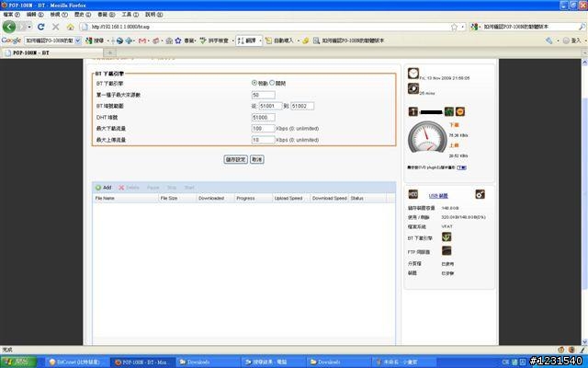Click the save settings button
This screenshot has width=588, height=368.
[x=235, y=159]
